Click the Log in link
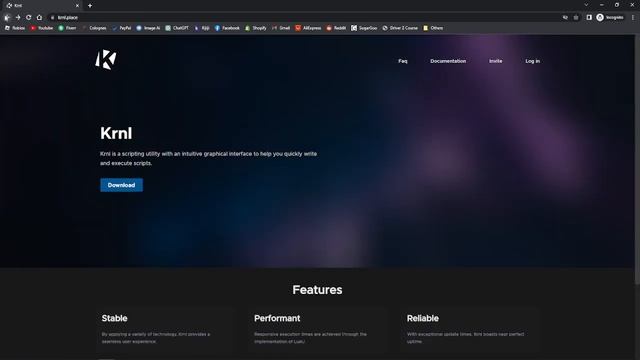Viewport: 640px width, 360px height. 532,61
